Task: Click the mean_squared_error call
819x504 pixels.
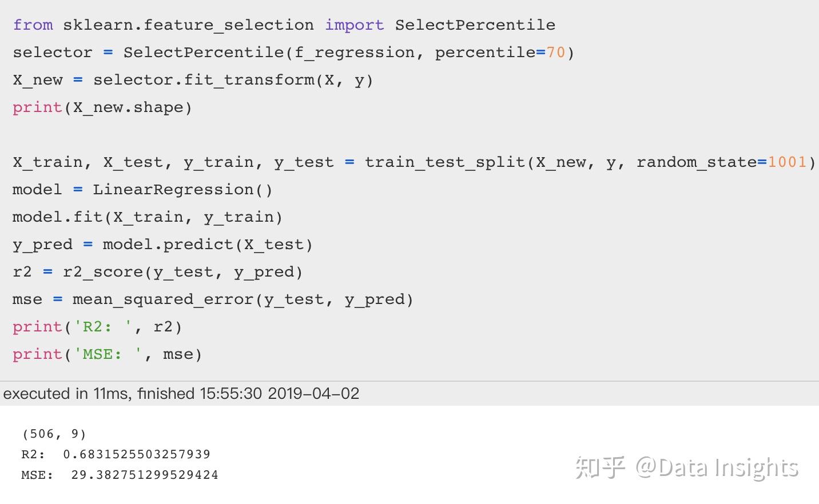Action: [x=242, y=299]
